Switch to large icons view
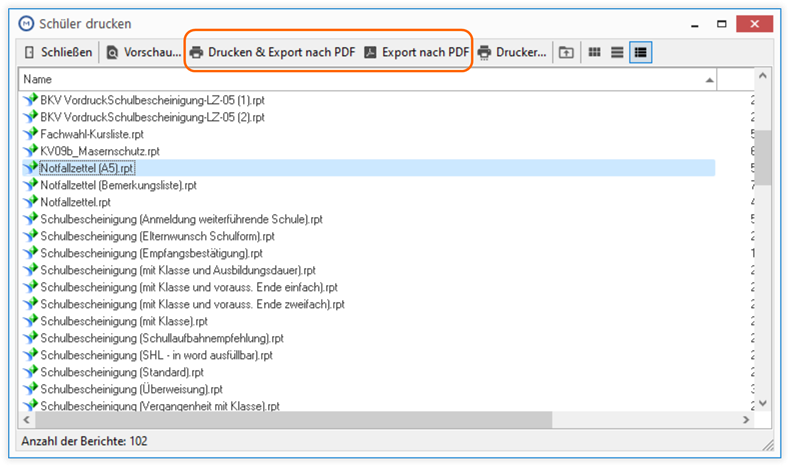 pyautogui.click(x=594, y=52)
